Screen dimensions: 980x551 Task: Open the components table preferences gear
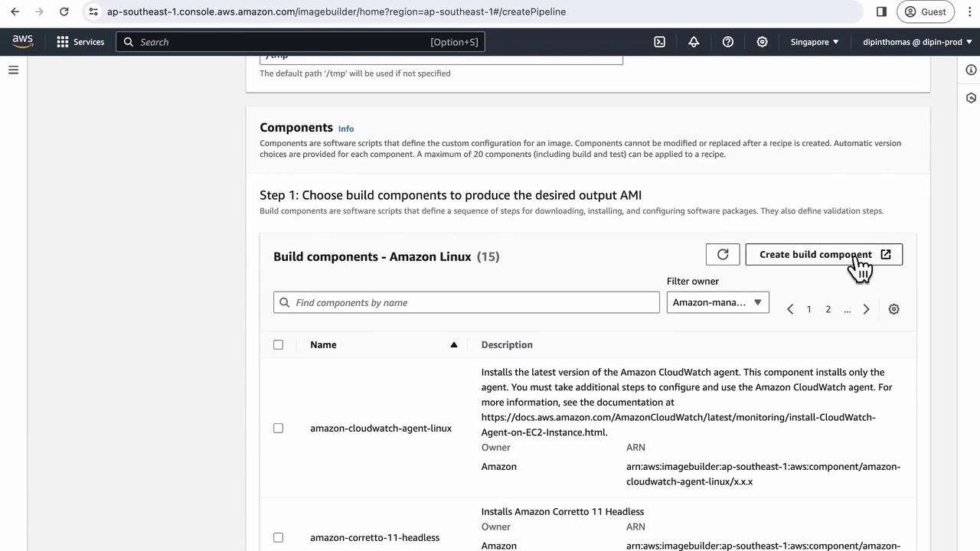click(893, 309)
